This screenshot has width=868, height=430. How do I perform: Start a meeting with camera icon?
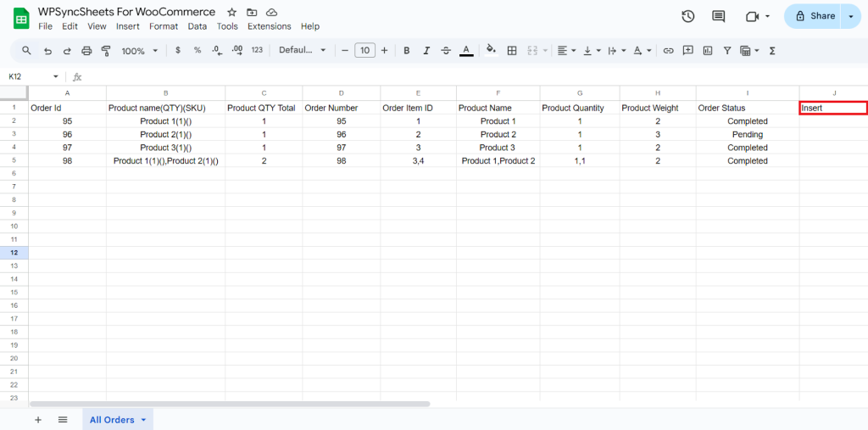752,17
